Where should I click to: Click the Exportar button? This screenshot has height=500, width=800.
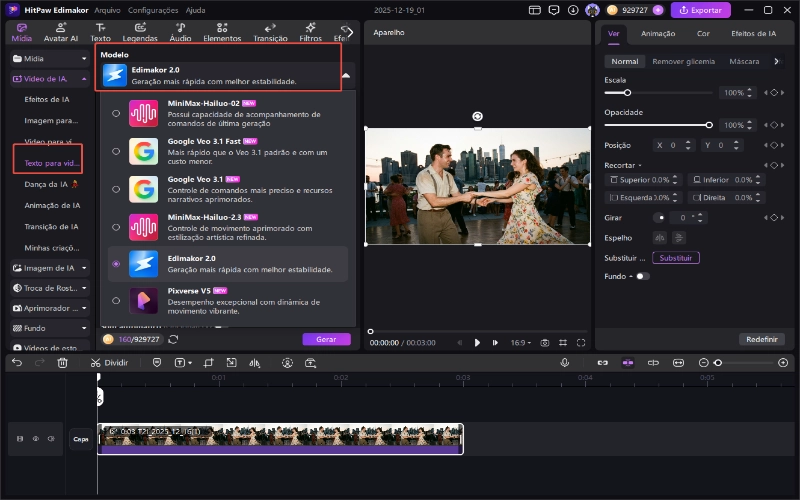[700, 10]
